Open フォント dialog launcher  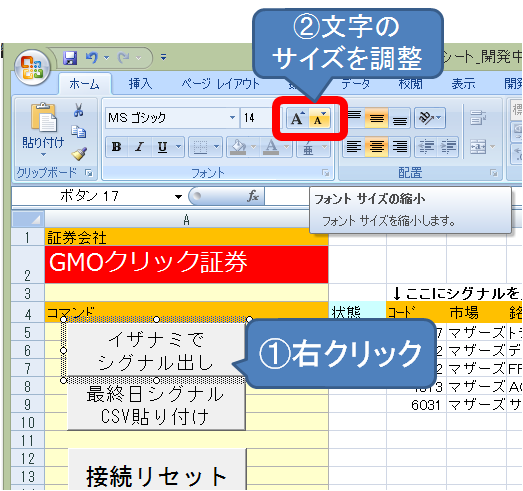[326, 173]
